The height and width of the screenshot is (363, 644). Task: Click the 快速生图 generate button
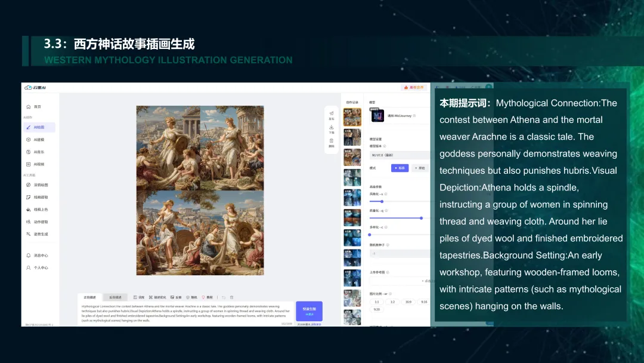coord(309,311)
